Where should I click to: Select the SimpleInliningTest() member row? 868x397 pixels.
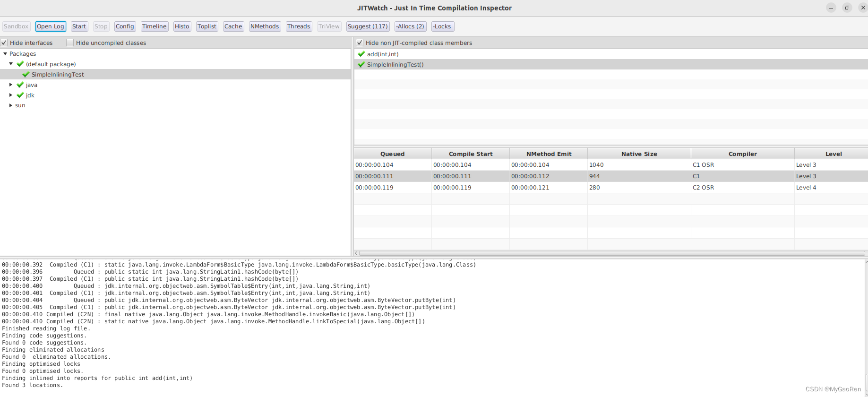[611, 64]
